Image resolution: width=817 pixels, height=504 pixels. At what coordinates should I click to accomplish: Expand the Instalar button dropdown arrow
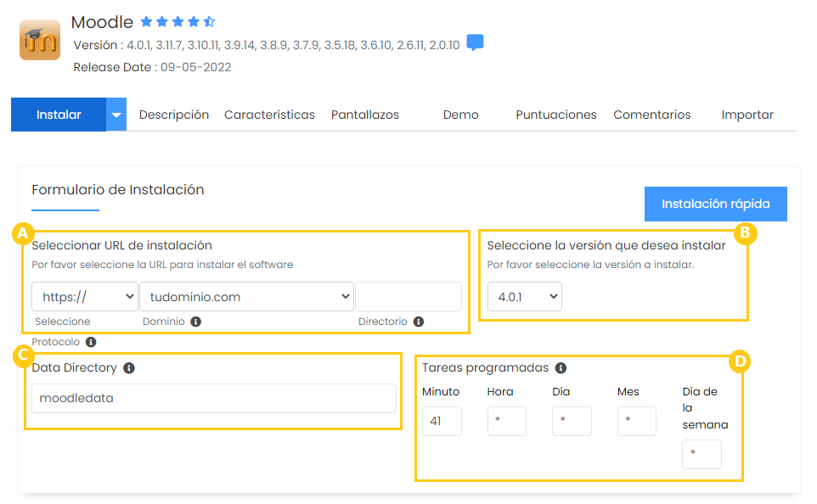116,115
